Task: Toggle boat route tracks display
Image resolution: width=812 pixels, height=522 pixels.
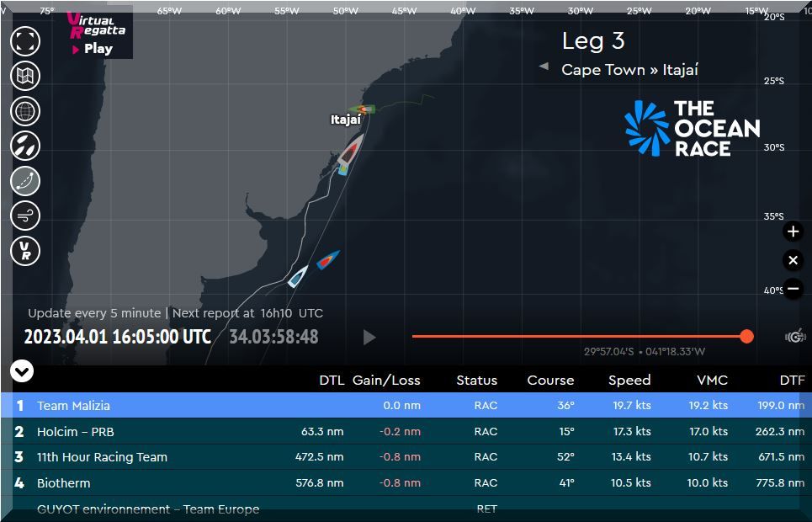Action: [x=26, y=180]
